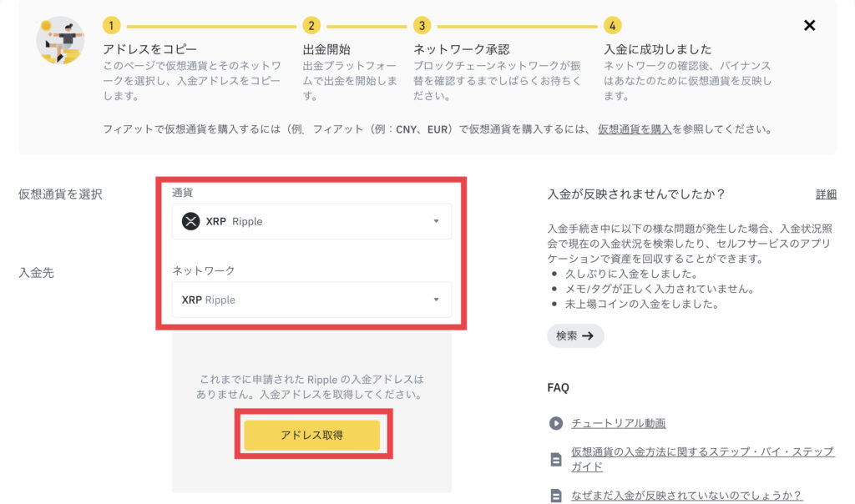Open the 仮想通貨を購入 link
Image resolution: width=855 pixels, height=504 pixels.
pos(635,129)
